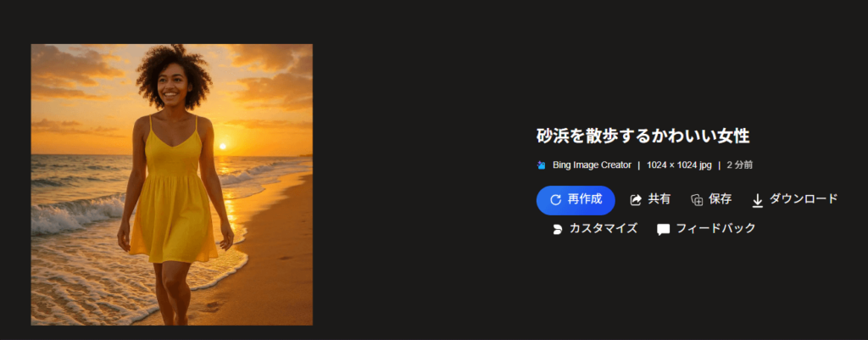Click the setting sun in the generated image

pos(223,146)
